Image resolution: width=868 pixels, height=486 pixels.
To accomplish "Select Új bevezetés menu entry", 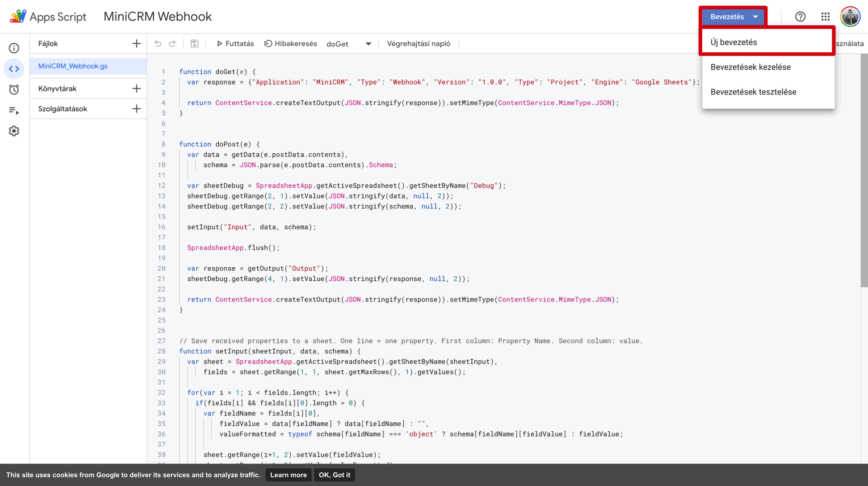I will pyautogui.click(x=768, y=42).
